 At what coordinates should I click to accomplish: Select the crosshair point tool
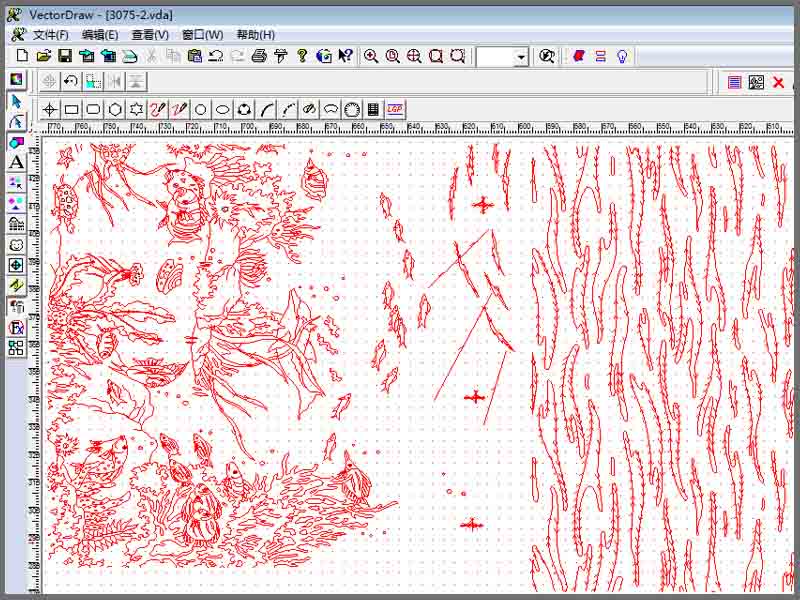coord(49,109)
